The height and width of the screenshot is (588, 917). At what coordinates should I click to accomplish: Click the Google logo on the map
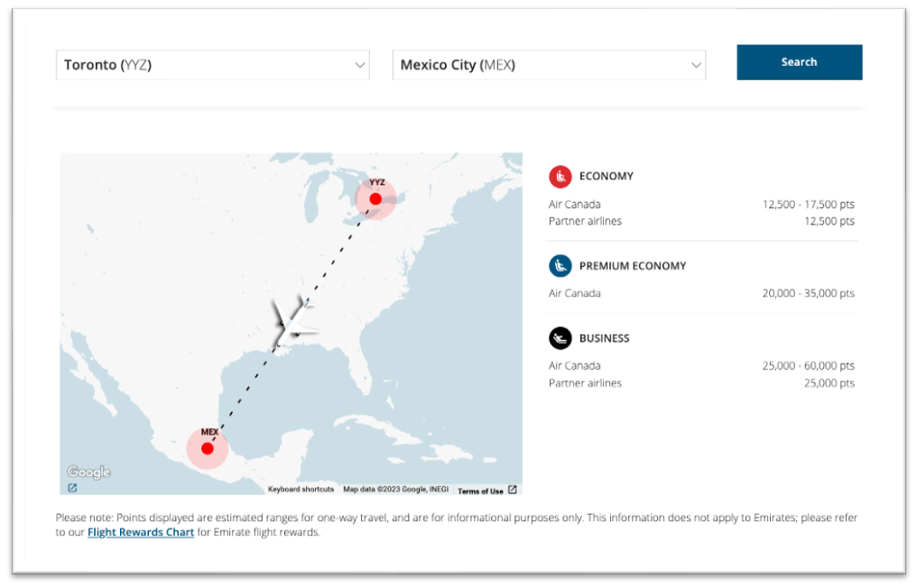pos(88,472)
